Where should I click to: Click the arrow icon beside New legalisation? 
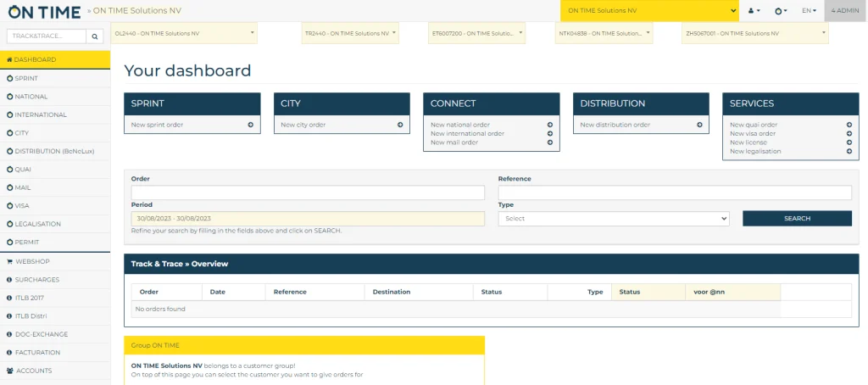click(849, 151)
